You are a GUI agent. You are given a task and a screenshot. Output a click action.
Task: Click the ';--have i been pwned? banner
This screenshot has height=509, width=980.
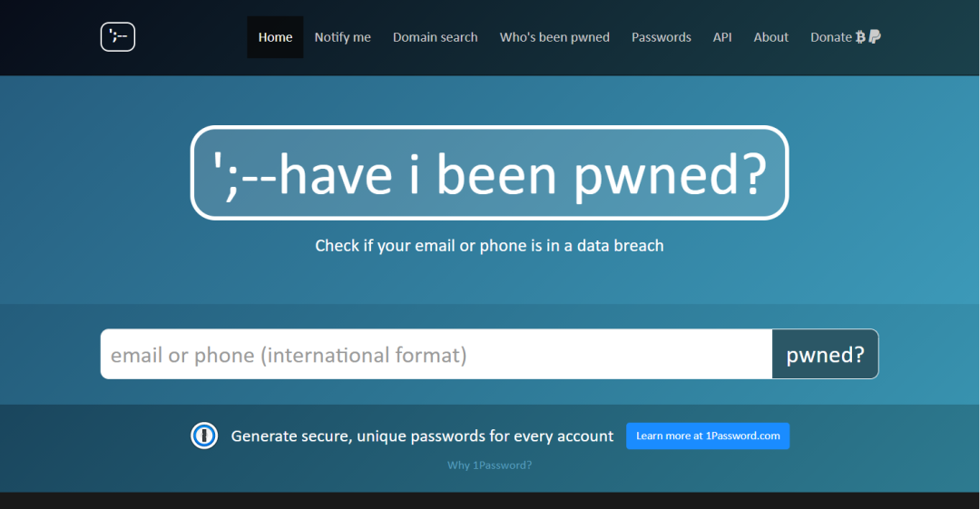489,172
